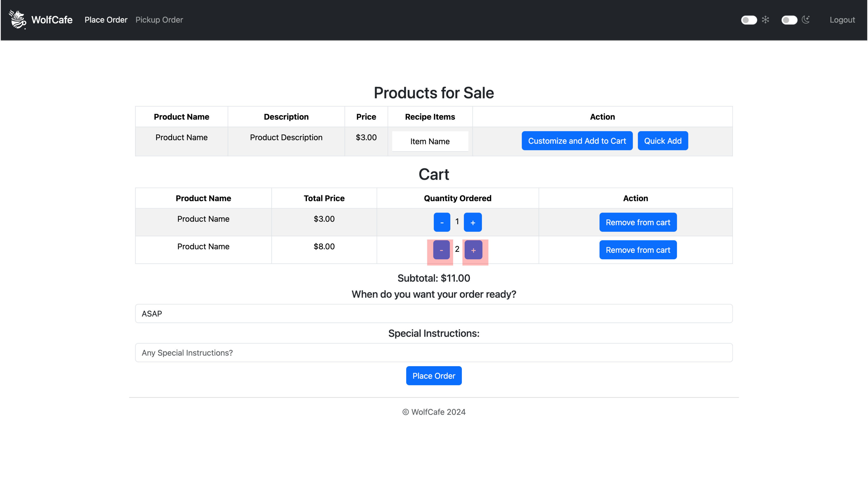Click the snowflake icon in navbar
Viewport: 868px width, 479px height.
[x=765, y=20]
